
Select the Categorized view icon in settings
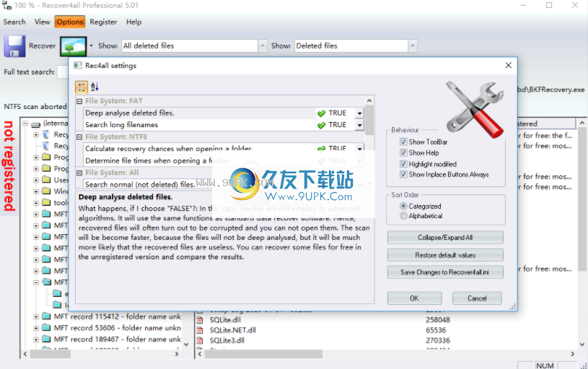coord(82,87)
